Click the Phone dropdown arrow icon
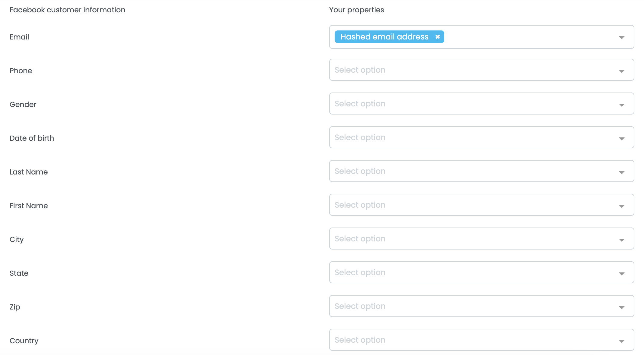 click(x=621, y=71)
